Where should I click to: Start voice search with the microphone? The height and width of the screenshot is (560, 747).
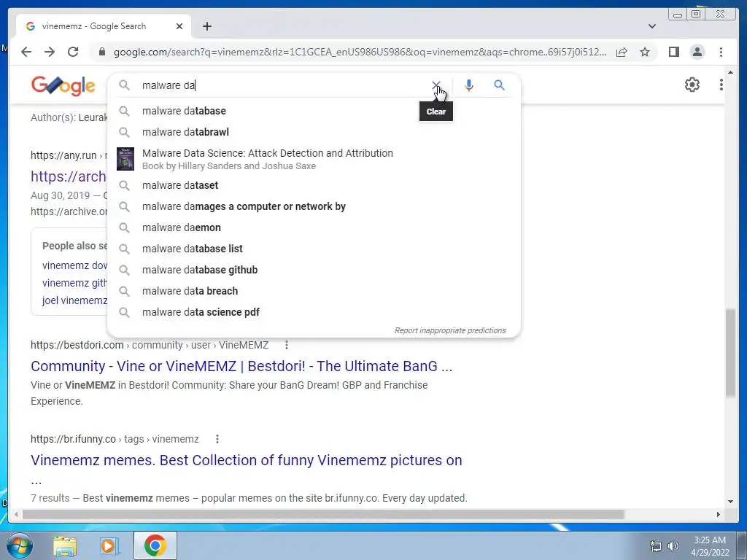point(469,85)
